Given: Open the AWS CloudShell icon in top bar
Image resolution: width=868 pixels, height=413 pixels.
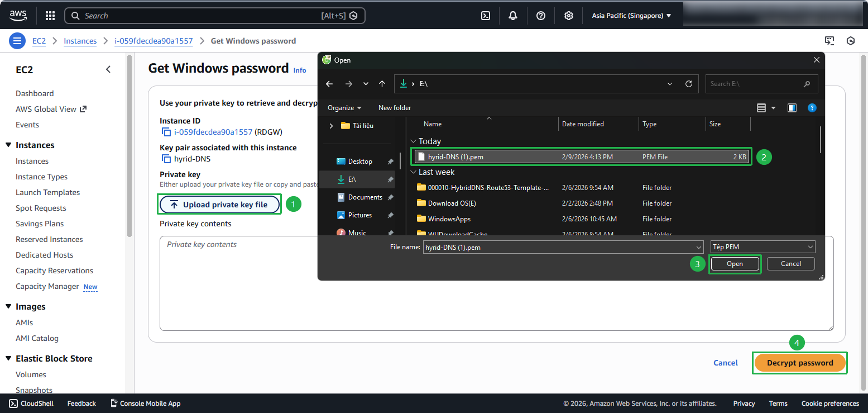Looking at the screenshot, I should point(486,16).
